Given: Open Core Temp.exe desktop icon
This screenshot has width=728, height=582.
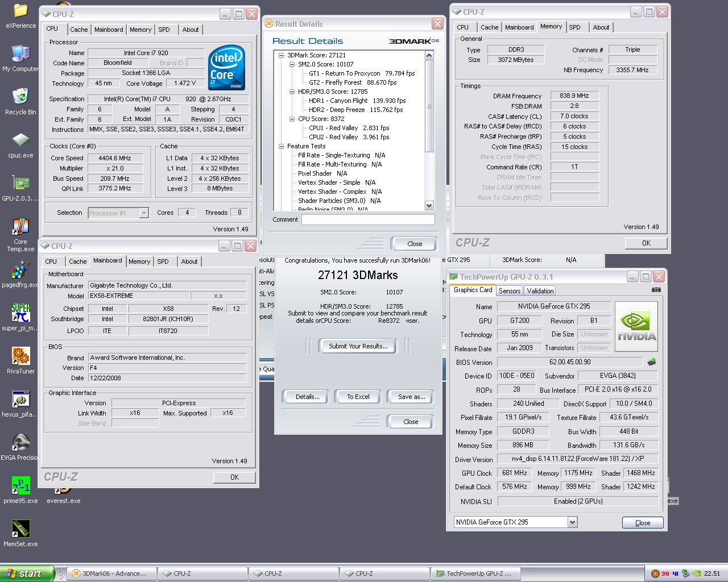Looking at the screenshot, I should click(x=20, y=235).
